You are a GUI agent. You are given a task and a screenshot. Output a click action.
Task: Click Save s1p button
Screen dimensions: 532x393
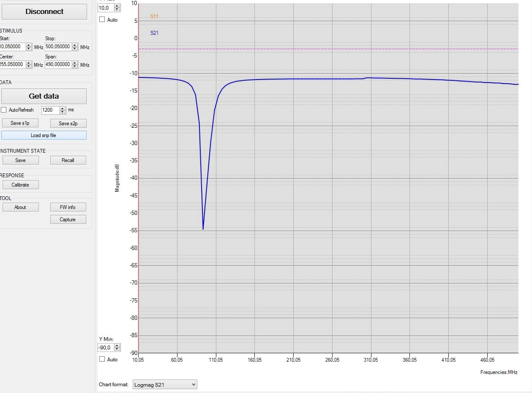tap(20, 123)
